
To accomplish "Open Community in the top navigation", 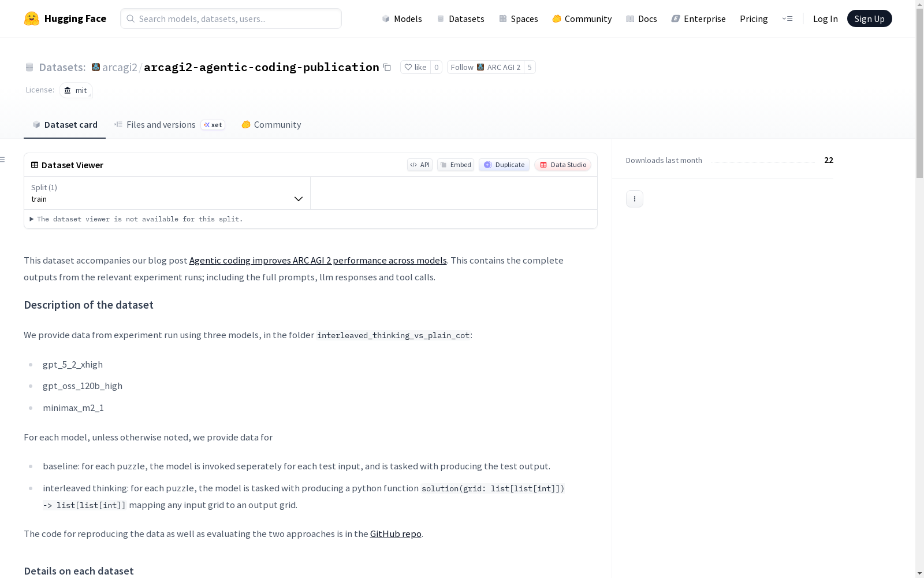I will coord(582,18).
